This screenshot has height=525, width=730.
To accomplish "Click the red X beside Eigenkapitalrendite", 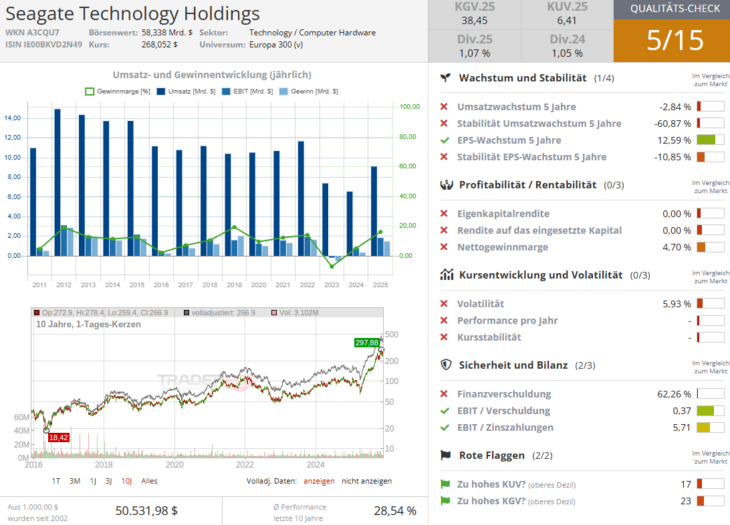I will coord(444,214).
